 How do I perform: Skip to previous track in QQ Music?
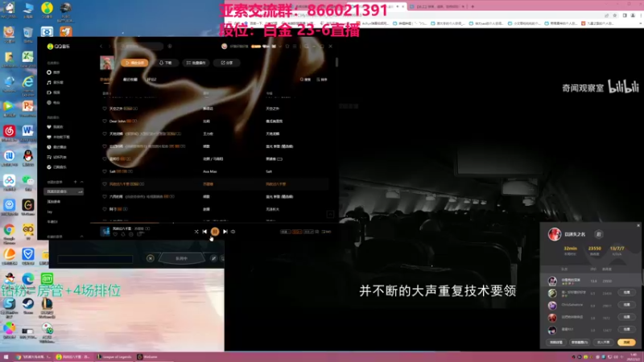tap(204, 232)
